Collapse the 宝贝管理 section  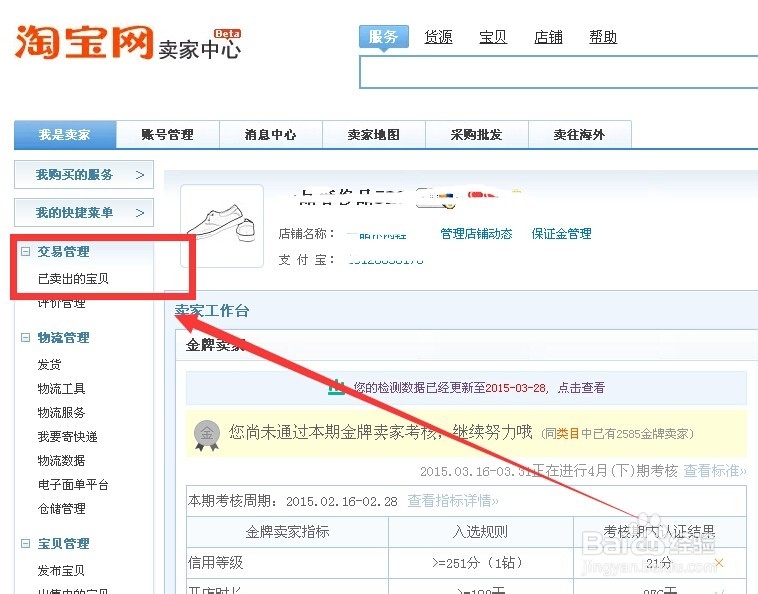tap(26, 544)
